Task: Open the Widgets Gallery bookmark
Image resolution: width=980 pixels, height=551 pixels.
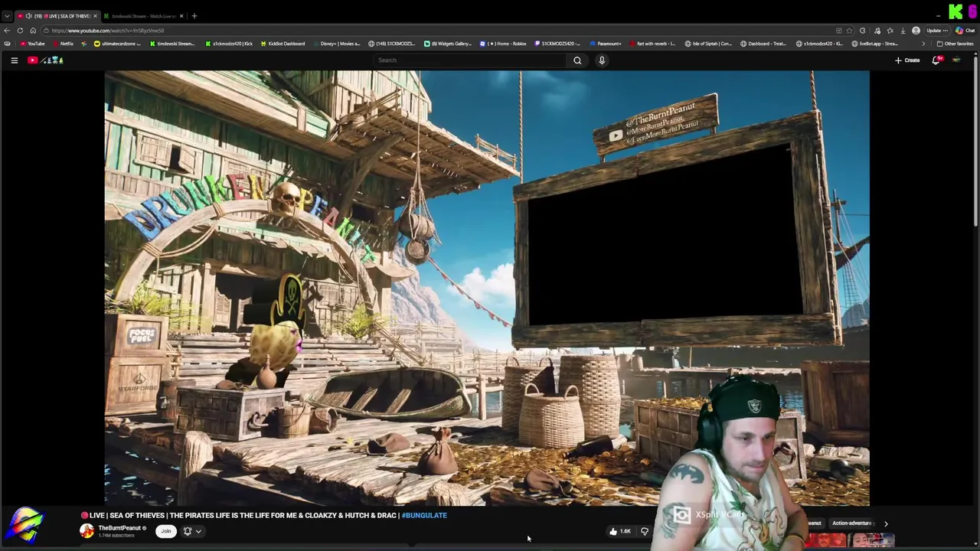Action: [x=448, y=44]
